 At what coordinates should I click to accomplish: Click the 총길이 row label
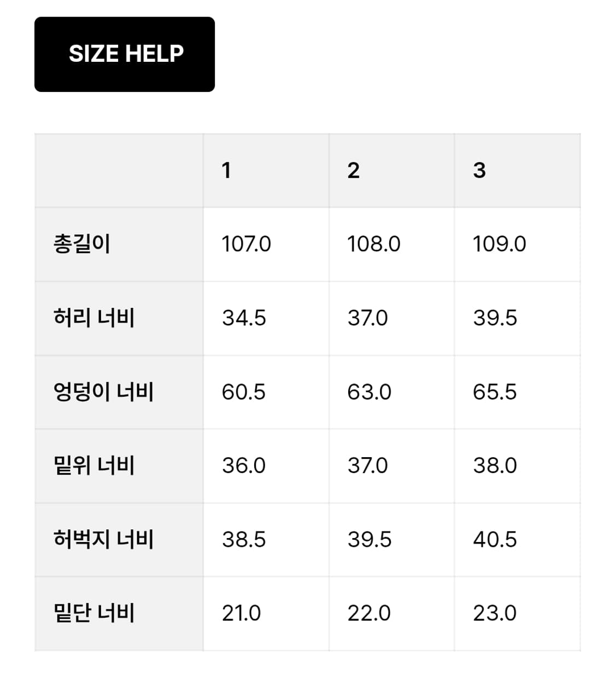pos(82,244)
